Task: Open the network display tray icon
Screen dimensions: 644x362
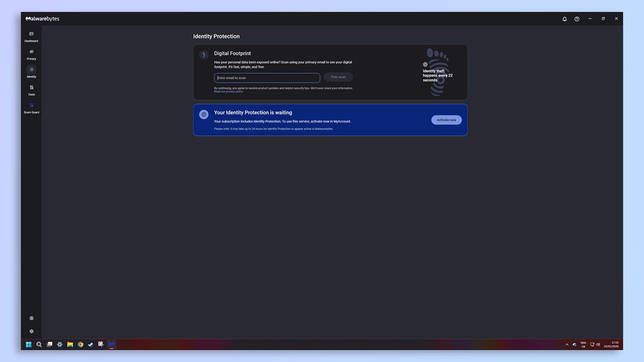Action: [x=592, y=345]
